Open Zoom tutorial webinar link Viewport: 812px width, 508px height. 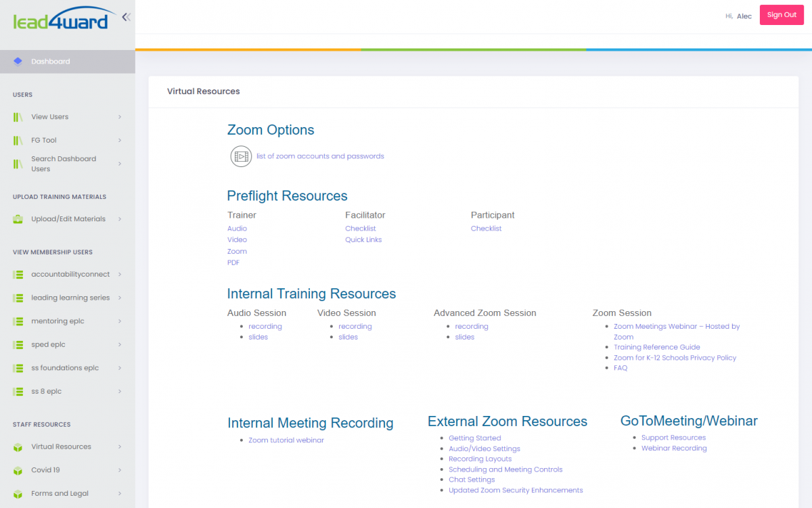coord(286,440)
